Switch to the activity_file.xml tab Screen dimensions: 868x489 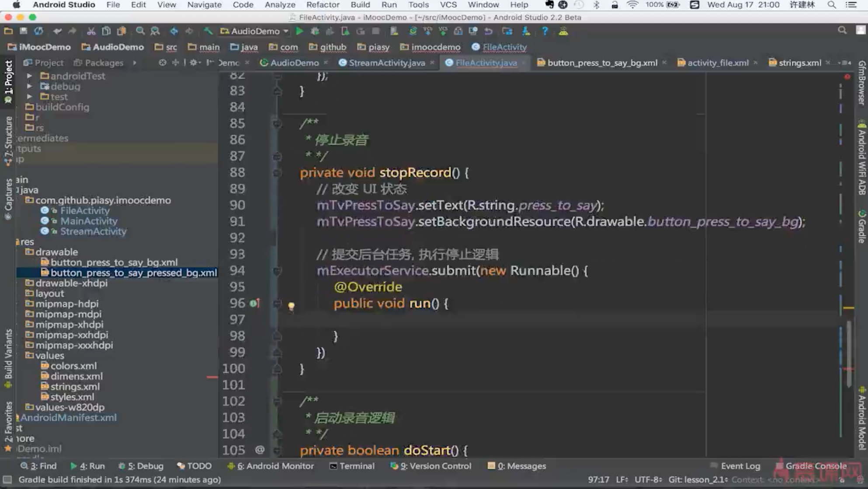click(718, 63)
